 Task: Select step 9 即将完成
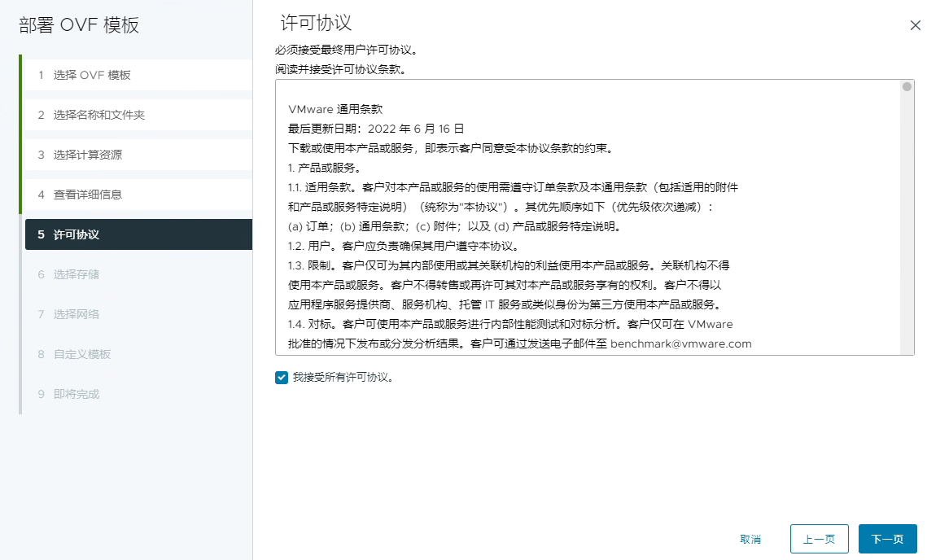[138, 394]
